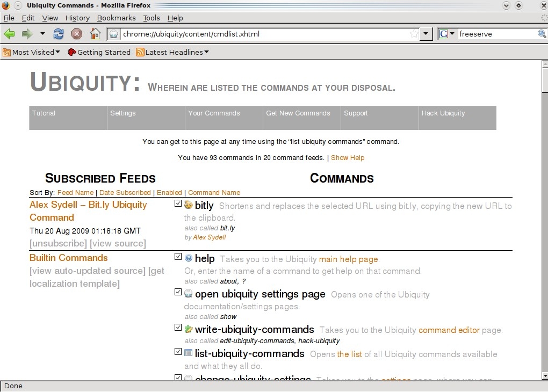Switch to the Tutorial tab
The height and width of the screenshot is (392, 548).
(x=68, y=118)
